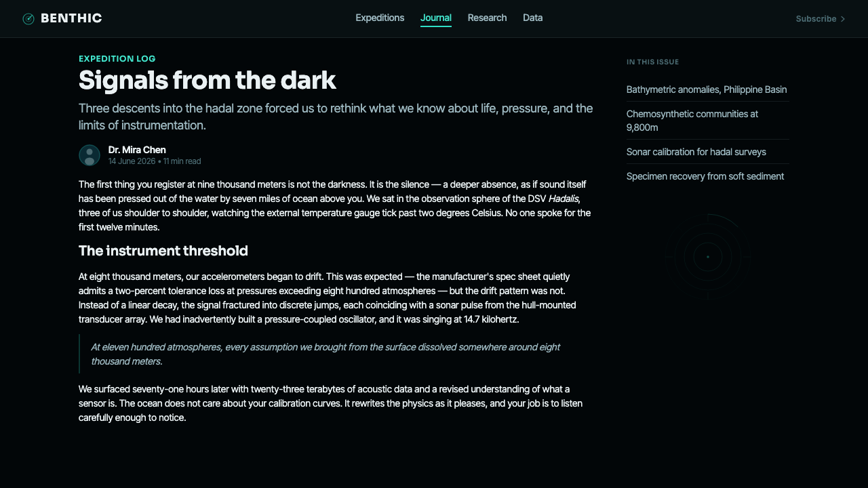
Task: Open Sonar calibration for hadal surveys
Action: [696, 152]
